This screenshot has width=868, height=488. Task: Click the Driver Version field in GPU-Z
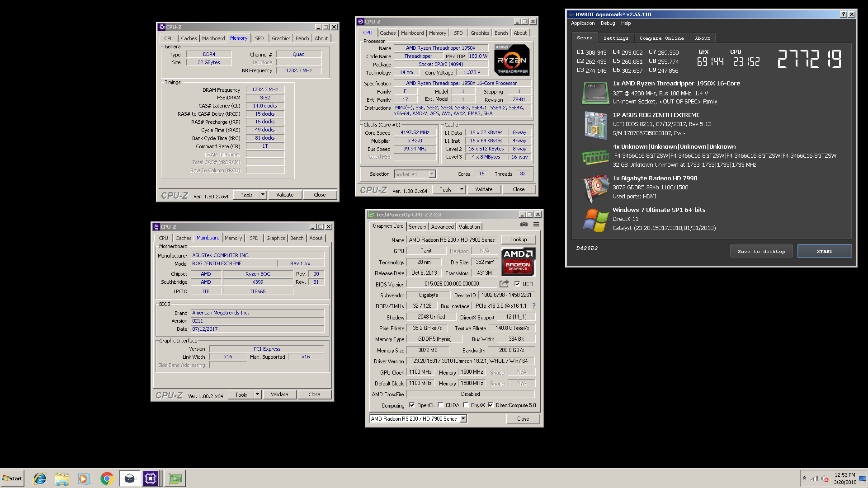[471, 361]
